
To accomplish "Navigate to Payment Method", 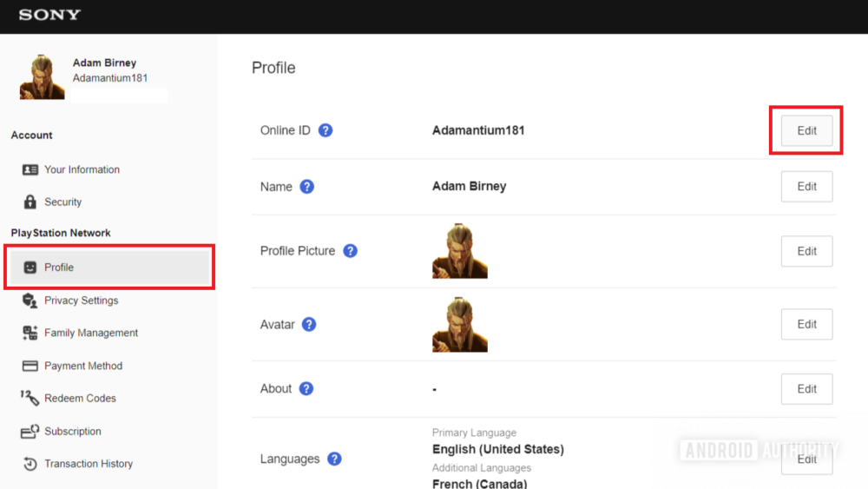I will pos(83,366).
